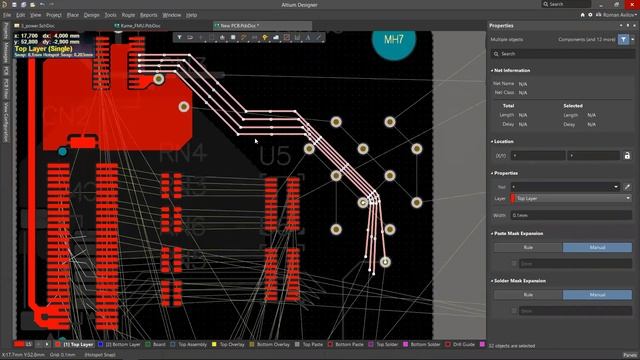This screenshot has width=640, height=360.
Task: Click the align objects tool in Active Bar
Action: (222, 38)
